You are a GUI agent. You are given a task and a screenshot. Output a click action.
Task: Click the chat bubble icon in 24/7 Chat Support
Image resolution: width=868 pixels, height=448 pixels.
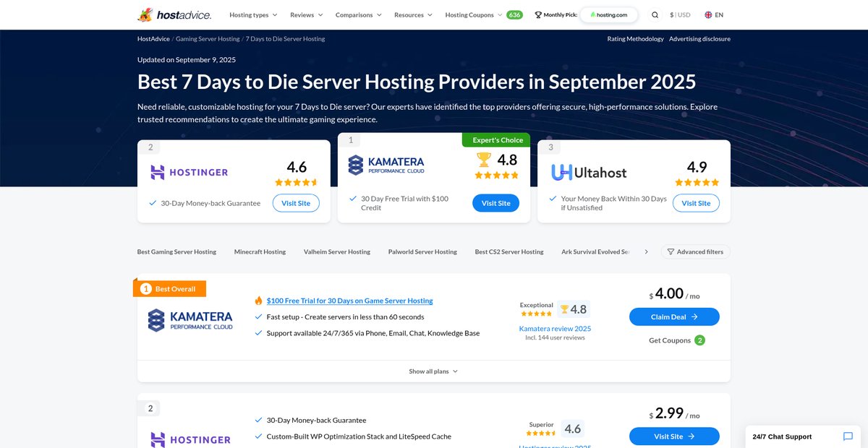pos(848,436)
